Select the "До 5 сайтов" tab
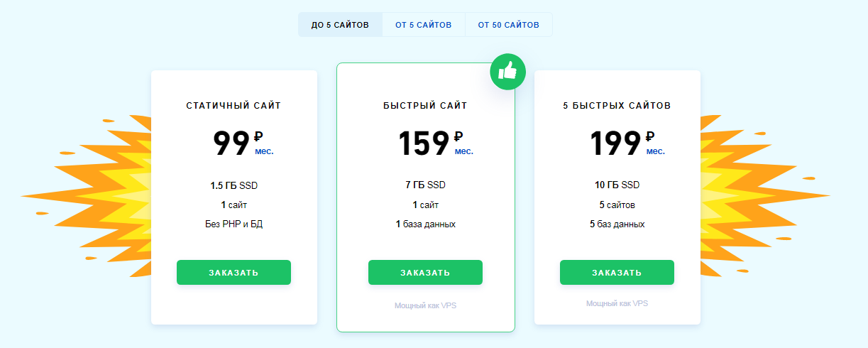The height and width of the screenshot is (348, 868). click(340, 25)
